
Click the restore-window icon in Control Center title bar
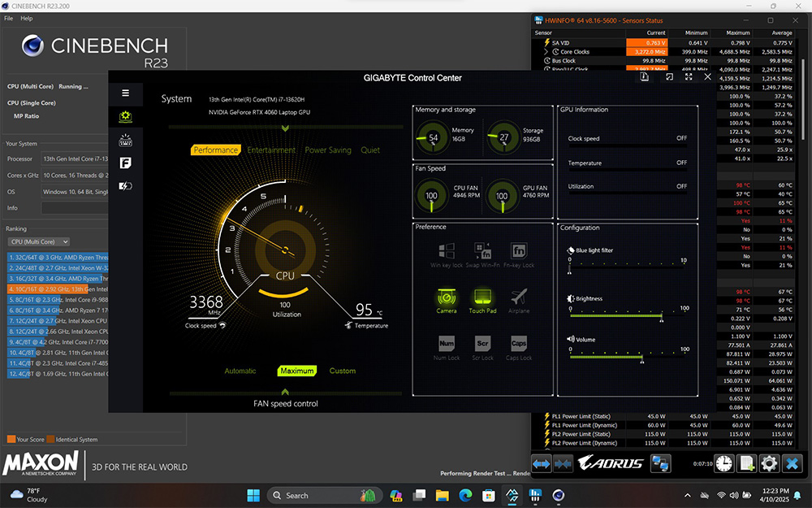point(670,76)
